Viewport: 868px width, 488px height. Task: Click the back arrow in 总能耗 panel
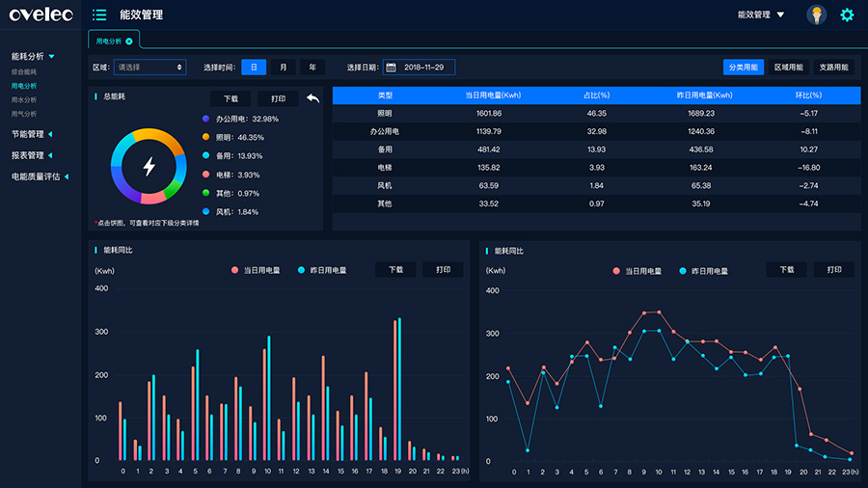click(x=312, y=98)
